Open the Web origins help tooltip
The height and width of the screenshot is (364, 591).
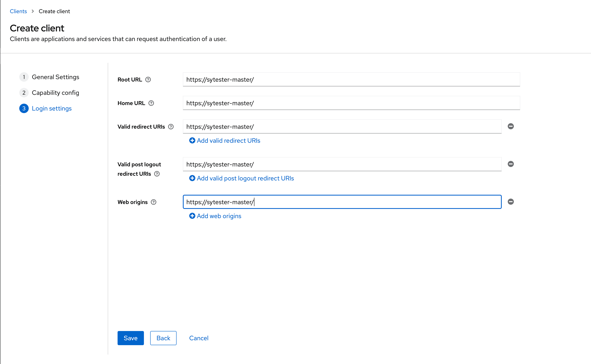click(154, 202)
